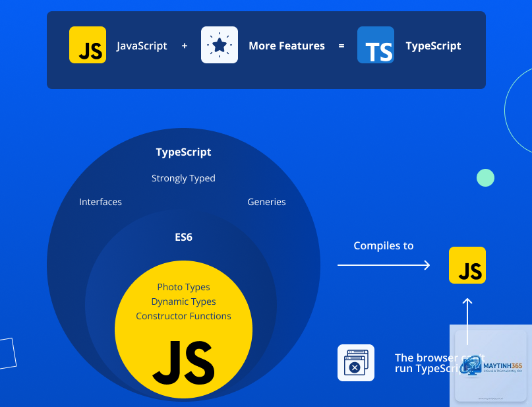Viewport: 532px width, 407px height.
Task: Click the equals sign in the banner
Action: point(341,46)
